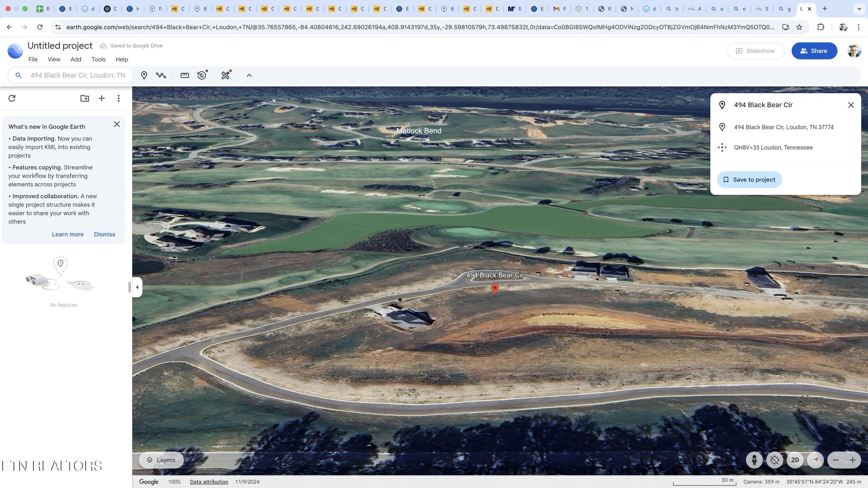868x488 pixels.
Task: Open the Chrome three-dot menu
Action: tap(858, 27)
